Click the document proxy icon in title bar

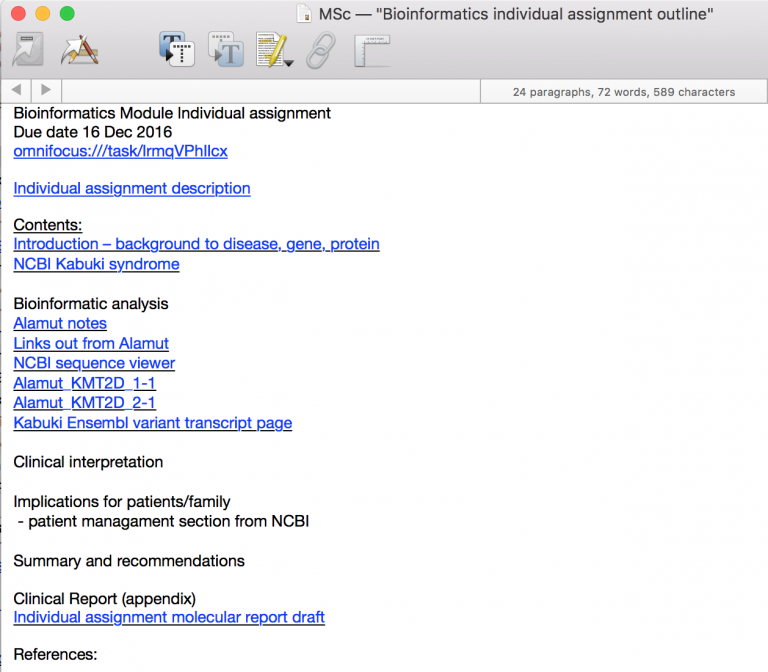(304, 14)
